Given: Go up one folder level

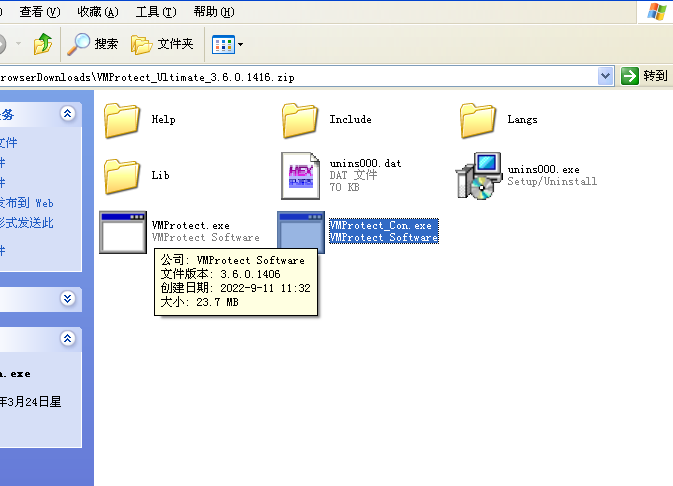Looking at the screenshot, I should 42,44.
